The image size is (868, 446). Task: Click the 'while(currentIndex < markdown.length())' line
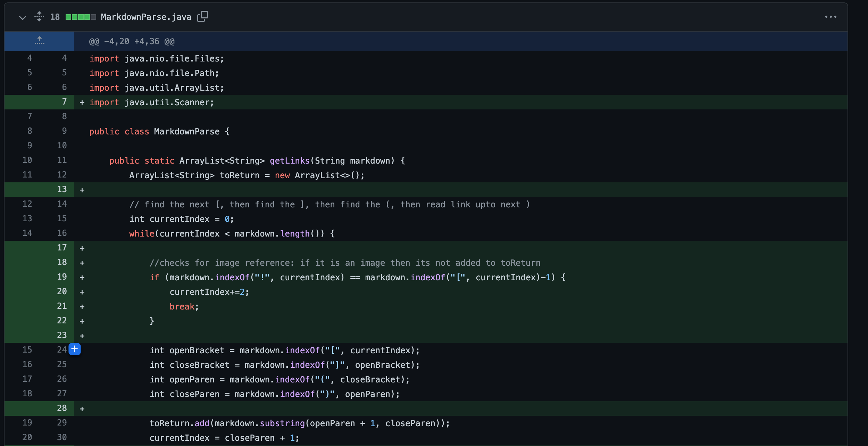pyautogui.click(x=232, y=234)
